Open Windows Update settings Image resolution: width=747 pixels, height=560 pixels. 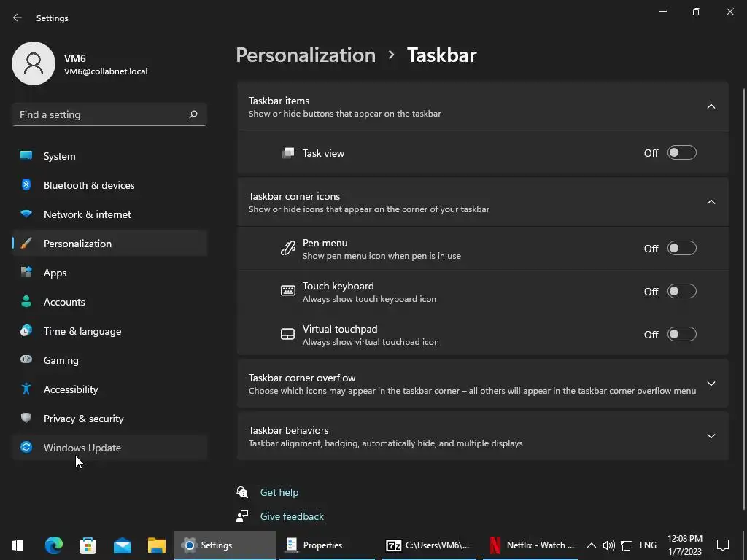click(x=109, y=448)
